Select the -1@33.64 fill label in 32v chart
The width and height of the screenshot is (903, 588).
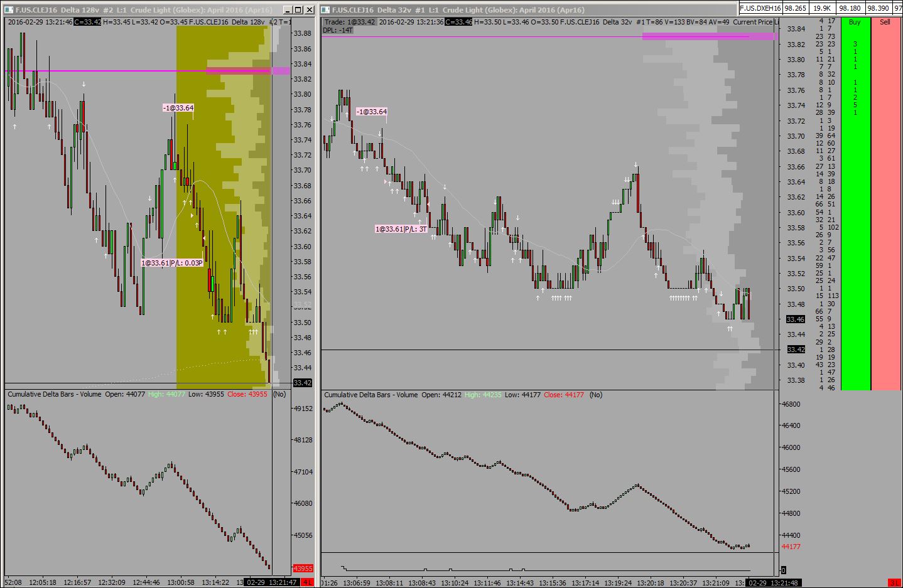372,112
